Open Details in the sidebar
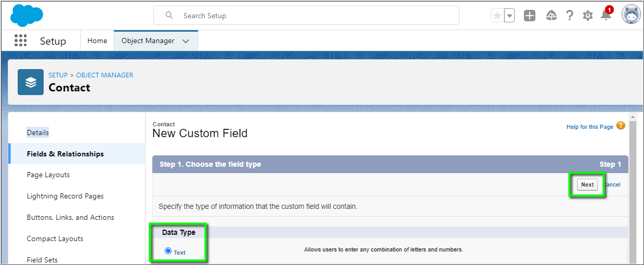 coord(38,132)
